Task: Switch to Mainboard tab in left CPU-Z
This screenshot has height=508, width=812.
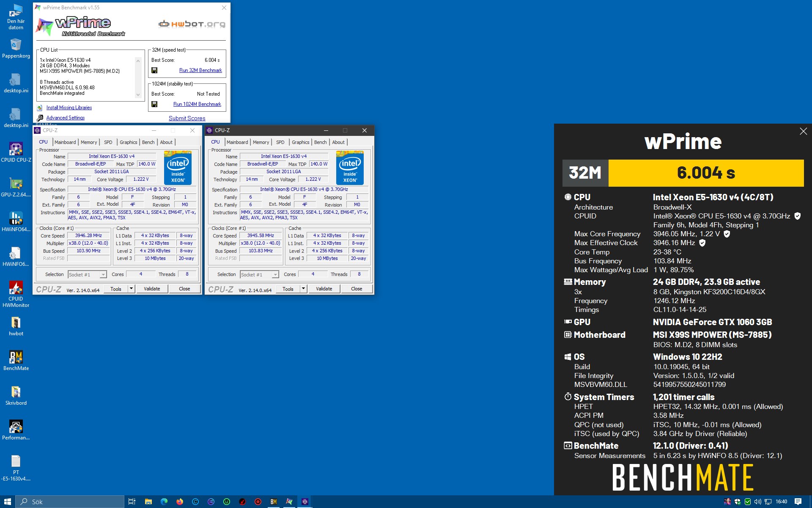Action: (65, 142)
